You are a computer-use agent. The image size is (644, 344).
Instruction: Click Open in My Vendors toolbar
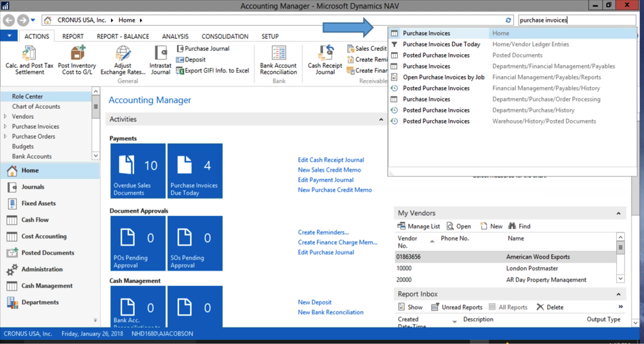[x=459, y=226]
